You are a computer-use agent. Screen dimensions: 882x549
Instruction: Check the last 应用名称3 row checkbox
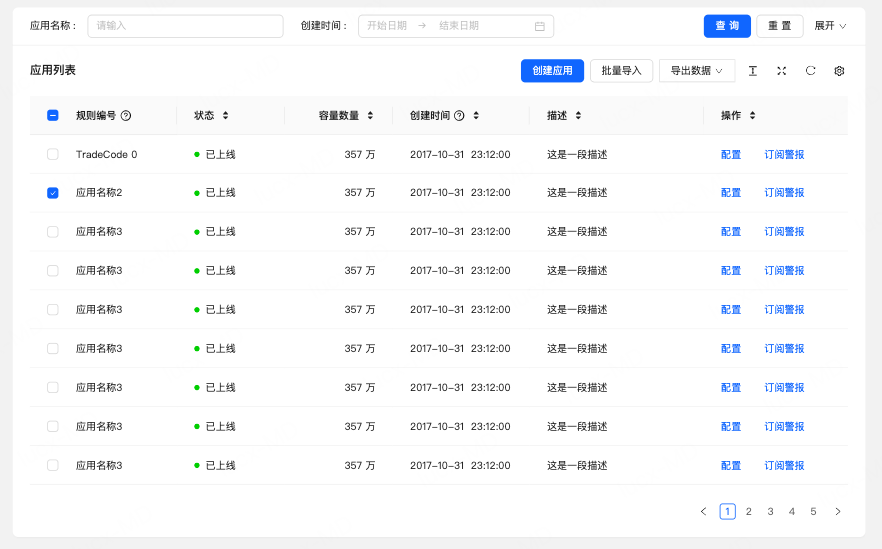tap(52, 465)
